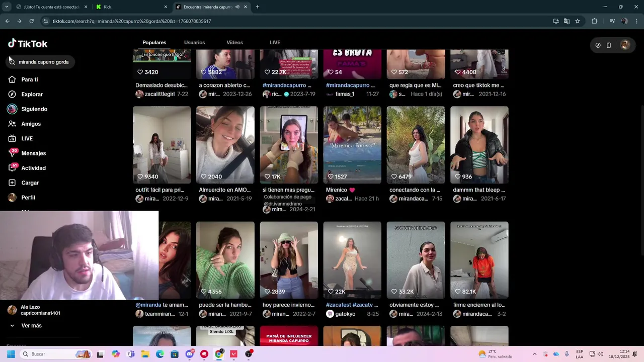Open the Chrome three-dot menu

click(637, 21)
